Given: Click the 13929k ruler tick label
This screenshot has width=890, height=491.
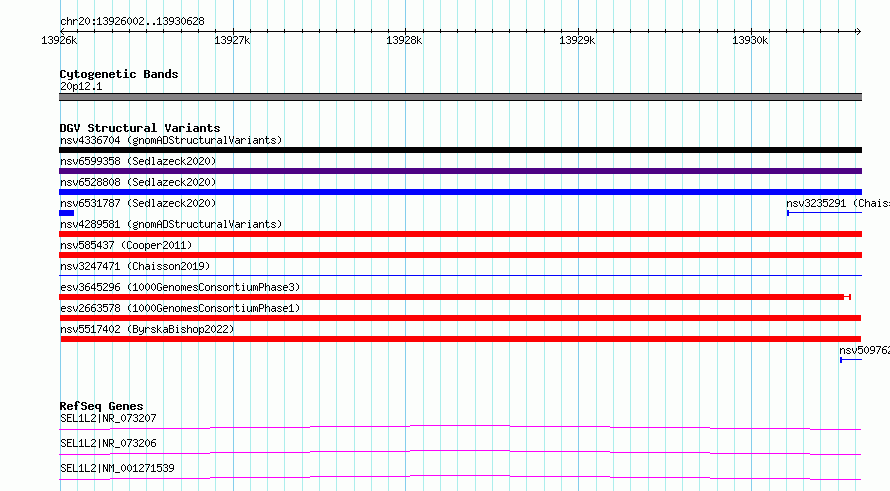Looking at the screenshot, I should pyautogui.click(x=577, y=40).
